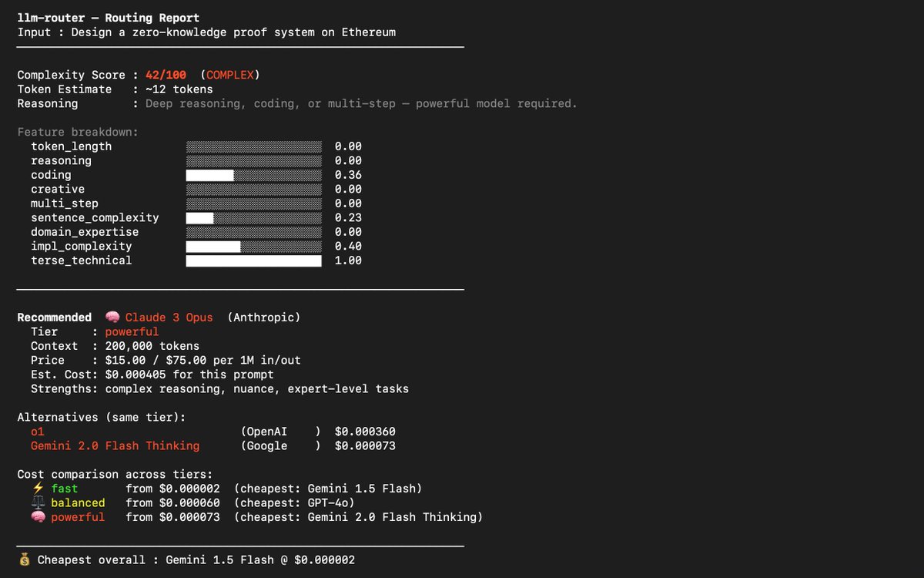Viewport: 924px width, 578px height.
Task: Click the red 'powerful' label in cost comparison
Action: coord(78,517)
